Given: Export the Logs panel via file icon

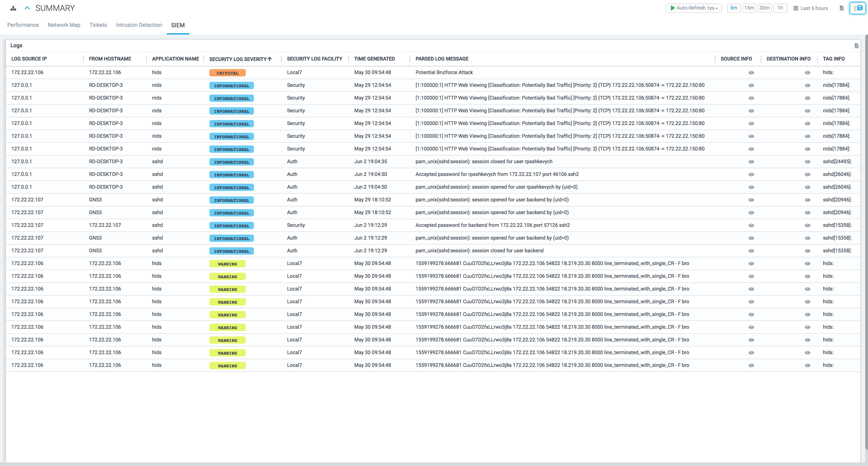Looking at the screenshot, I should (856, 45).
